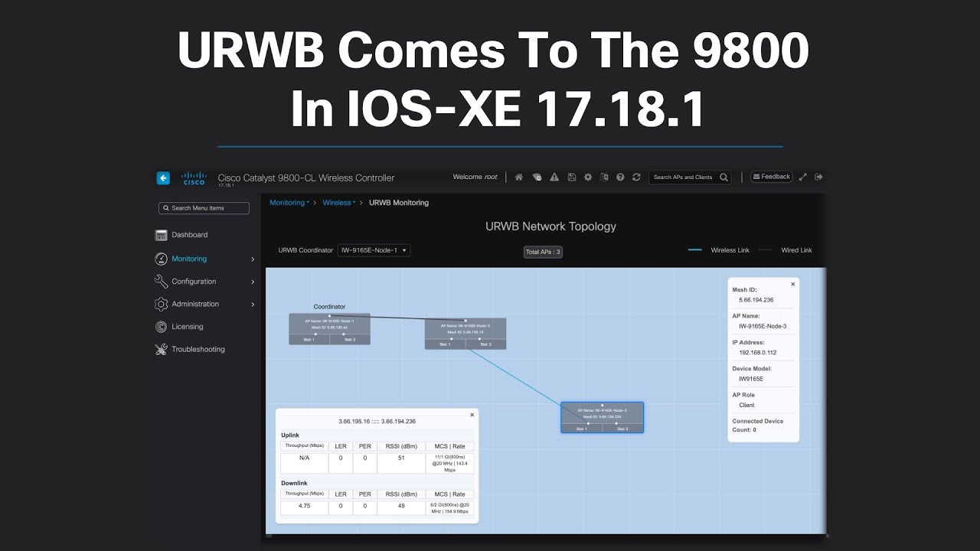Select Configuration in the sidebar
The image size is (980, 551).
194,282
